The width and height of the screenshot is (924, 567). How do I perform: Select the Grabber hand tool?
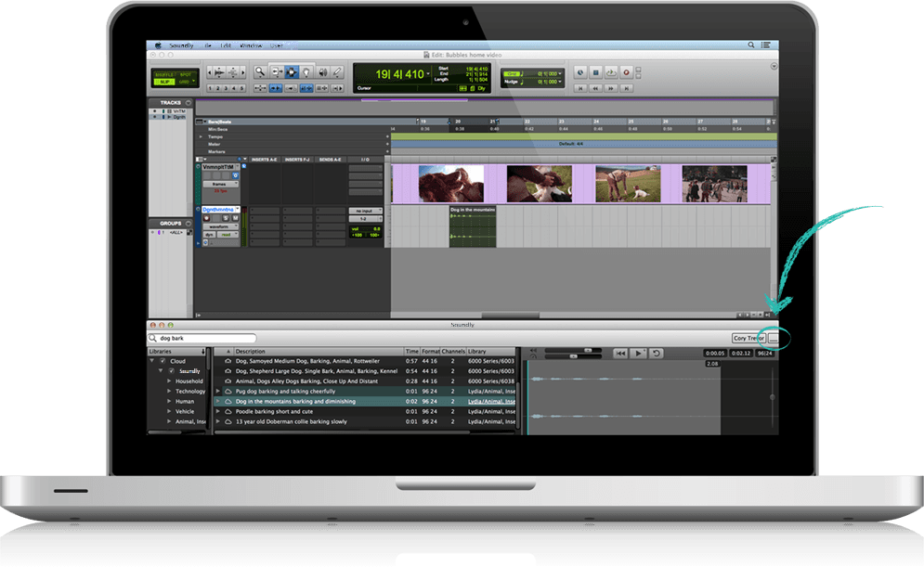click(x=306, y=71)
